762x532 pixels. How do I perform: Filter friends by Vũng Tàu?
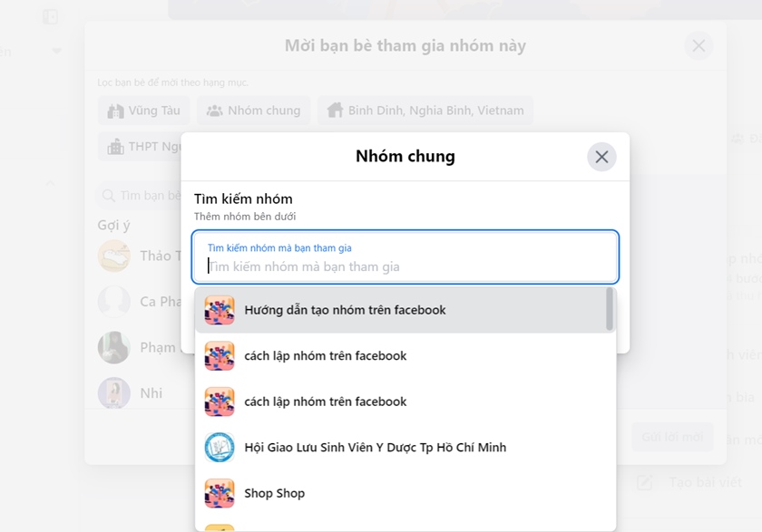(144, 111)
